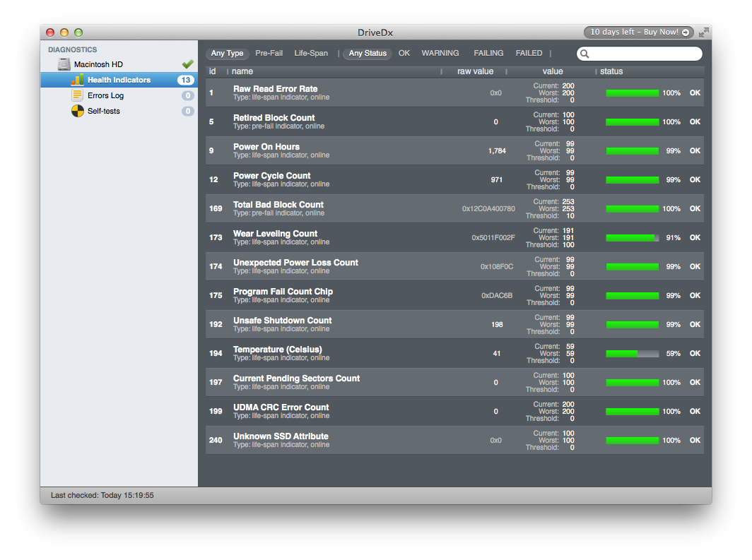Screen dimensions: 752x560
Task: Click the OK status of Temperature row
Action: point(695,354)
